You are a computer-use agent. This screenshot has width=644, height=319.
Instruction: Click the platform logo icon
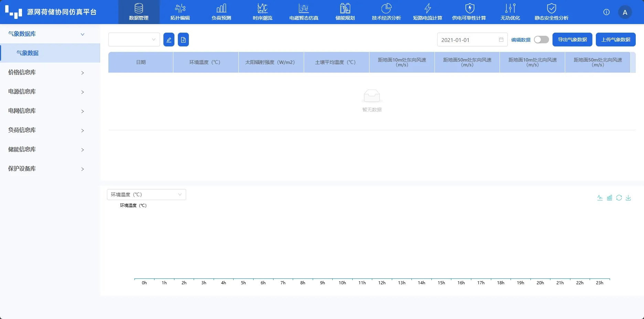click(14, 12)
